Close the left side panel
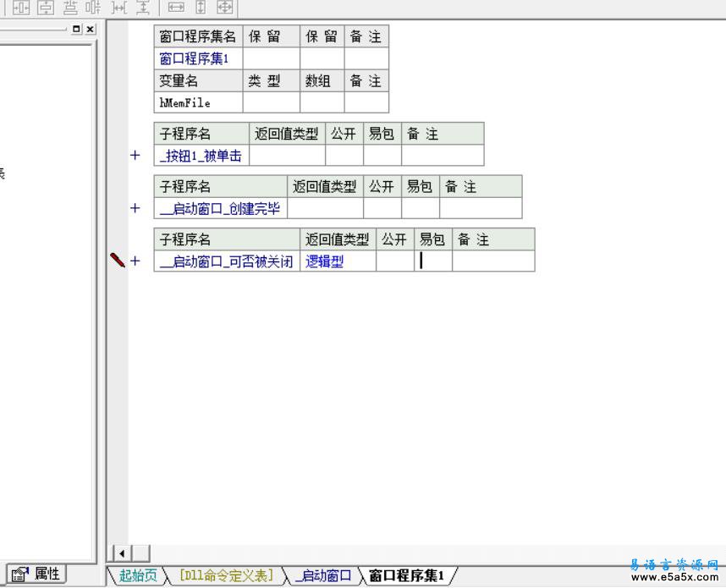Screen dimensions: 726x588 pyautogui.click(x=91, y=29)
